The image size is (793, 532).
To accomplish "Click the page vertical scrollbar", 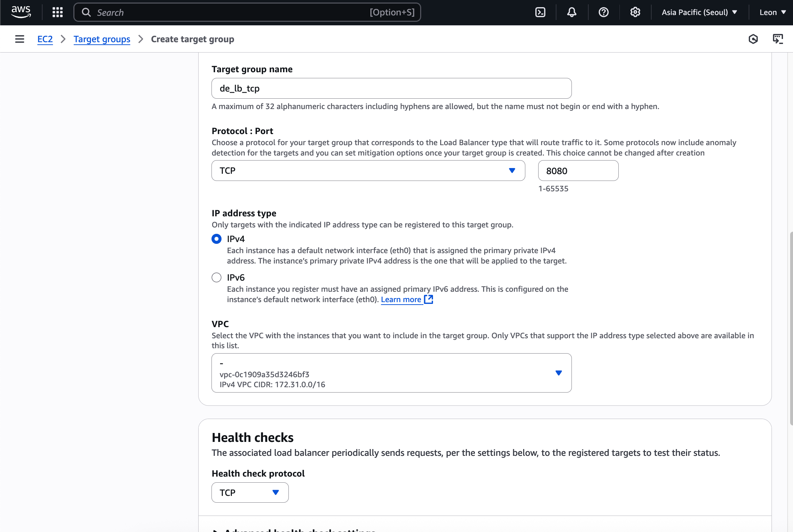I will coord(790,328).
